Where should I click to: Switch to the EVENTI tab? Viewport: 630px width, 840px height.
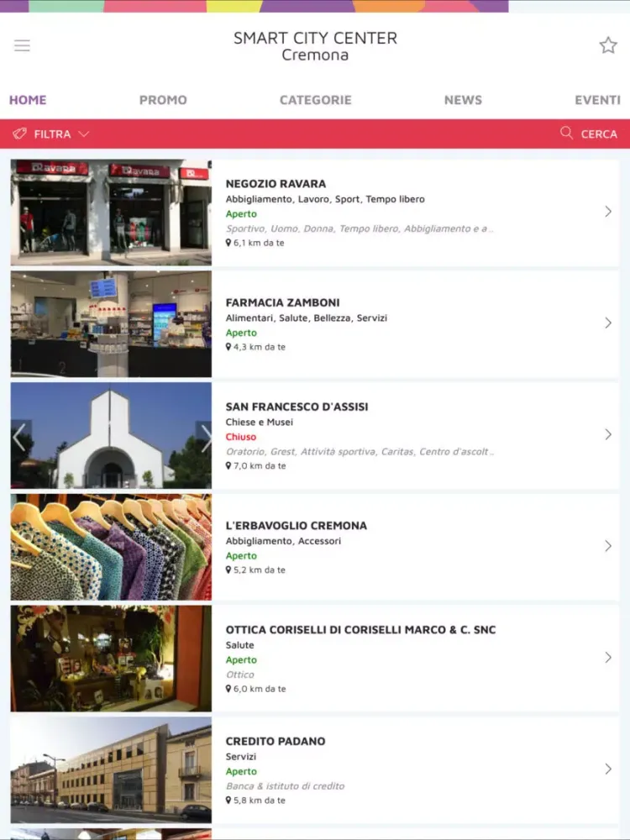click(597, 100)
